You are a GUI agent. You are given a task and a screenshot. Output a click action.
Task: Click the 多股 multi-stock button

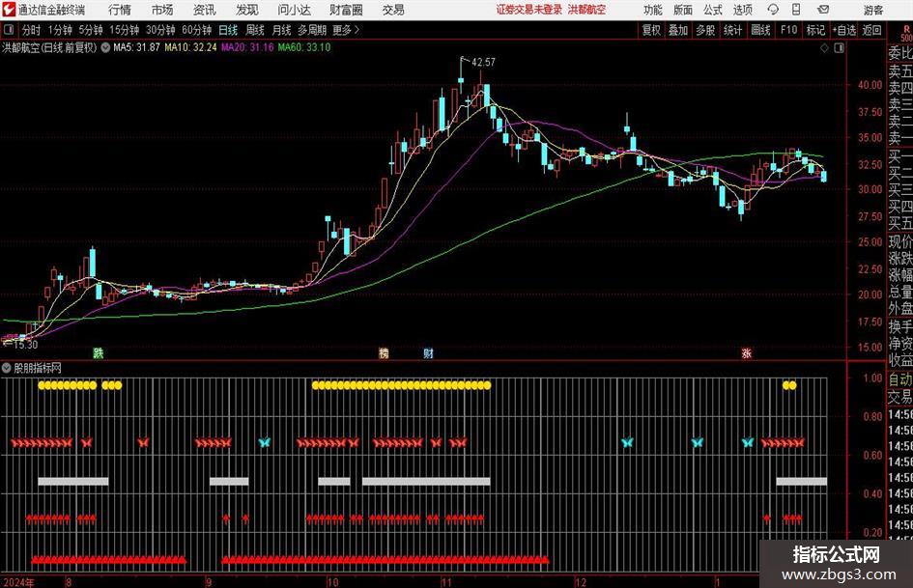coord(705,30)
